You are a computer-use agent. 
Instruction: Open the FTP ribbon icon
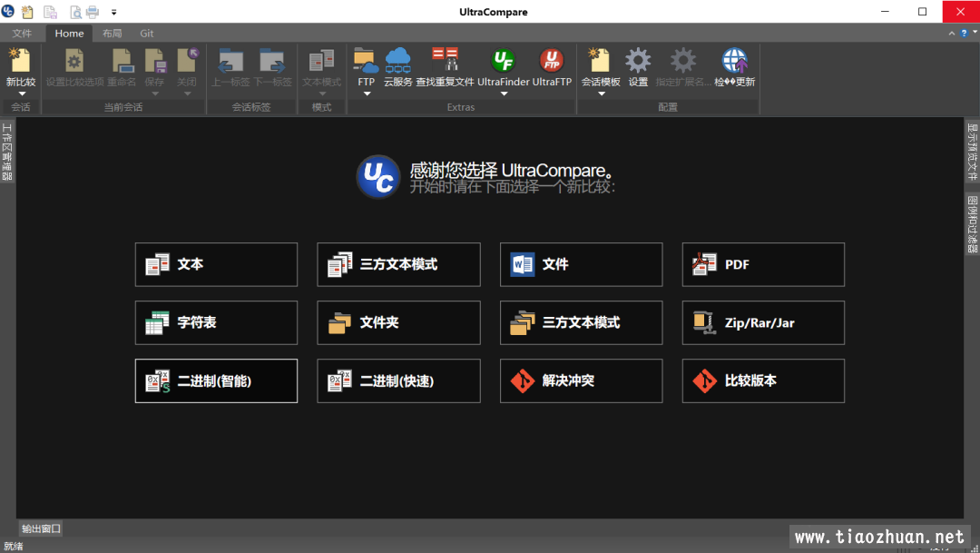tap(367, 62)
